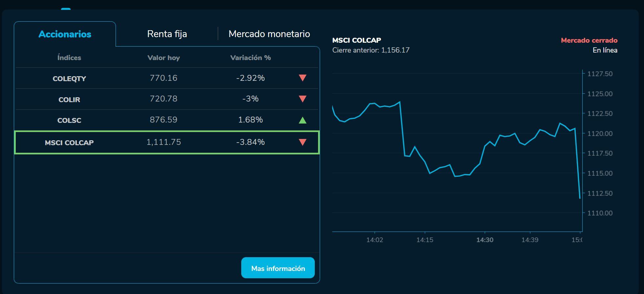Viewport: 644px width, 294px height.
Task: Click the 'En línea' status label
Action: pyautogui.click(x=605, y=50)
